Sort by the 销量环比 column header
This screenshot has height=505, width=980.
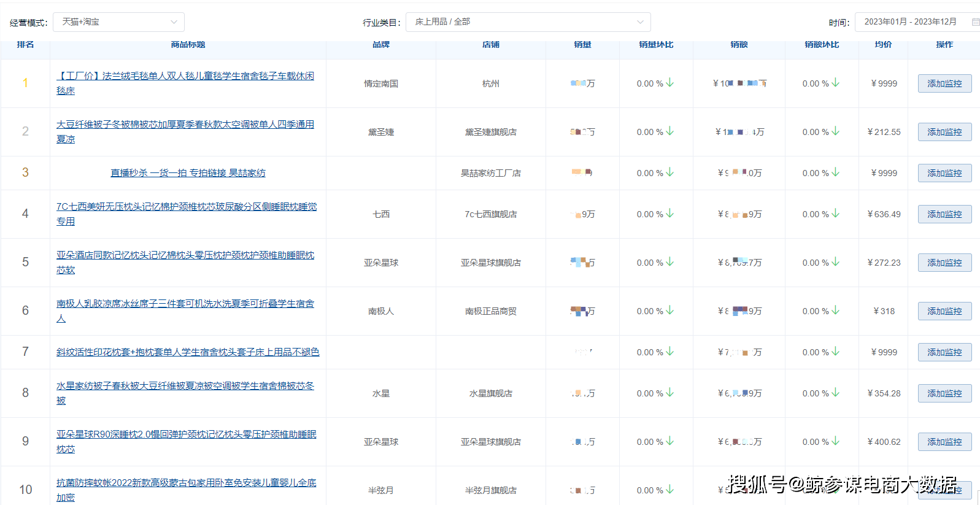[656, 45]
